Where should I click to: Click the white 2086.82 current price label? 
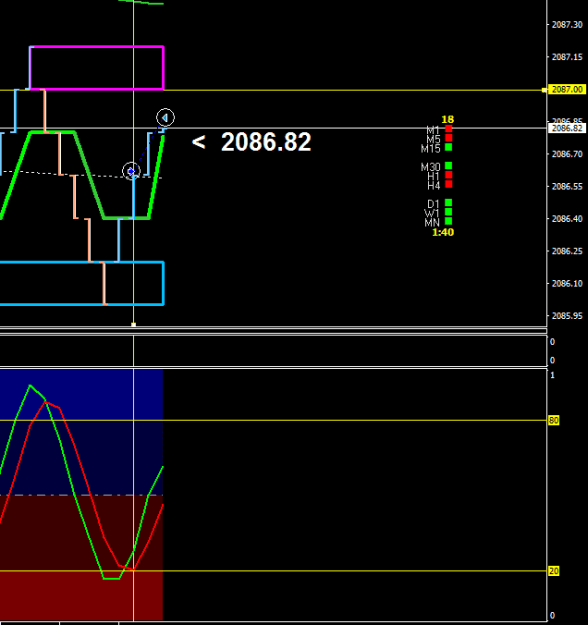pos(567,128)
